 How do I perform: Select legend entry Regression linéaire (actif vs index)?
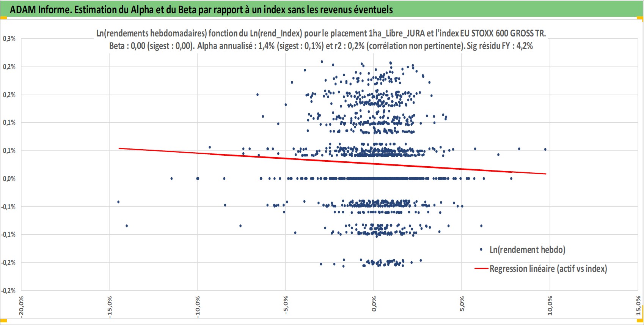click(x=548, y=269)
